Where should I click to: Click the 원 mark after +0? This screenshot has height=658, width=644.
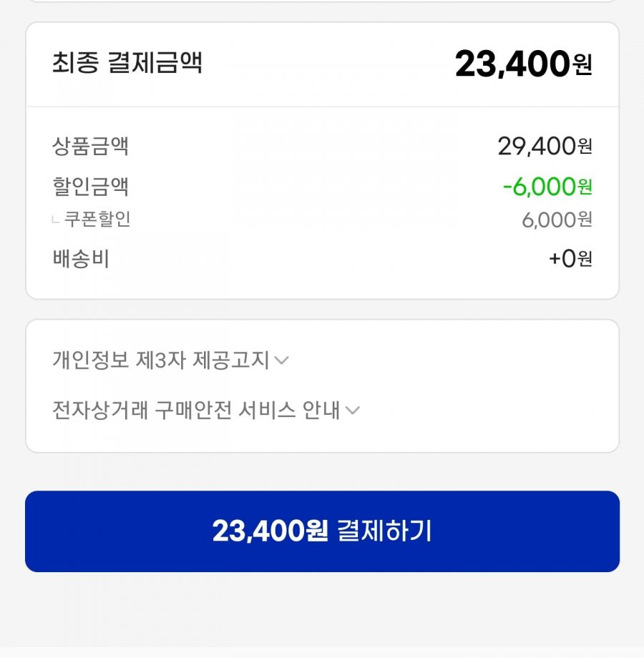pyautogui.click(x=585, y=258)
